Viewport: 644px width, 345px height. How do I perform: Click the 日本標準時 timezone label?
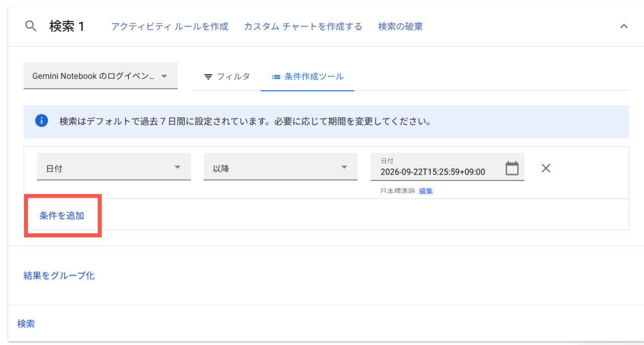[398, 191]
